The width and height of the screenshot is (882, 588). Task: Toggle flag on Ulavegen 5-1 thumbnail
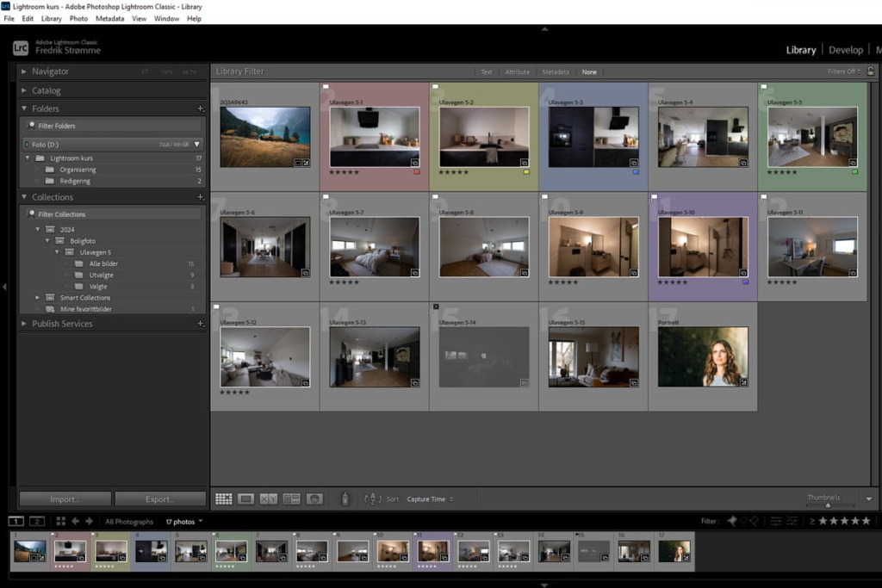pyautogui.click(x=326, y=87)
